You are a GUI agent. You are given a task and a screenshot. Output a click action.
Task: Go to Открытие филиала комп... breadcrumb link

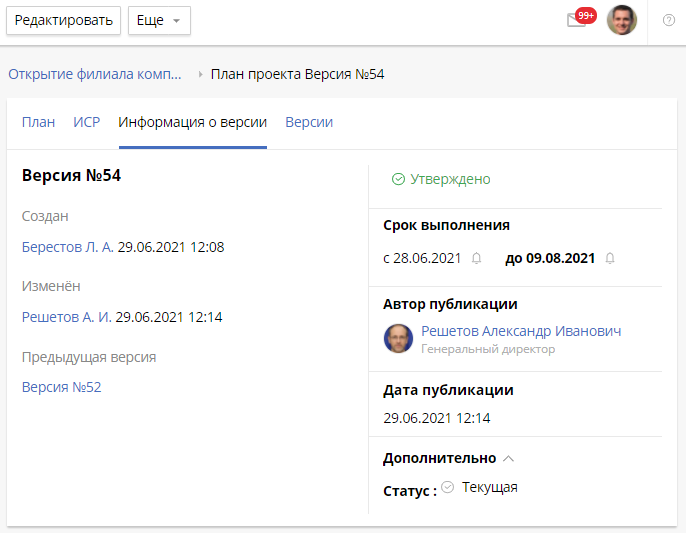pos(95,74)
